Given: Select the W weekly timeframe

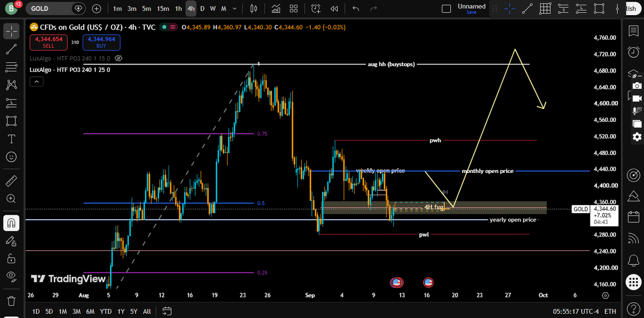Looking at the screenshot, I should 213,9.
